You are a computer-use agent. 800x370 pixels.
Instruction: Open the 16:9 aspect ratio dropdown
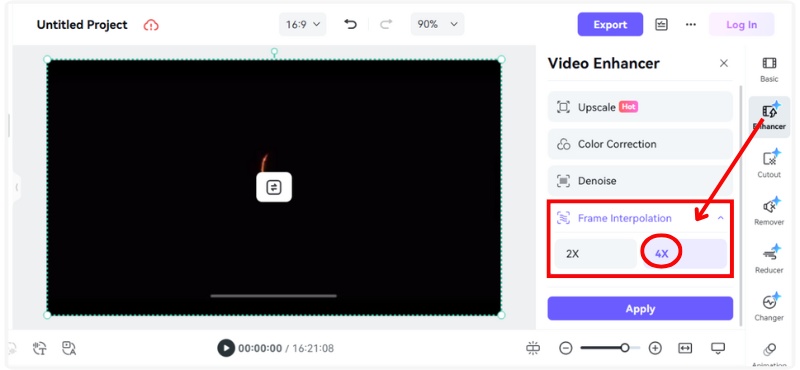click(x=302, y=24)
